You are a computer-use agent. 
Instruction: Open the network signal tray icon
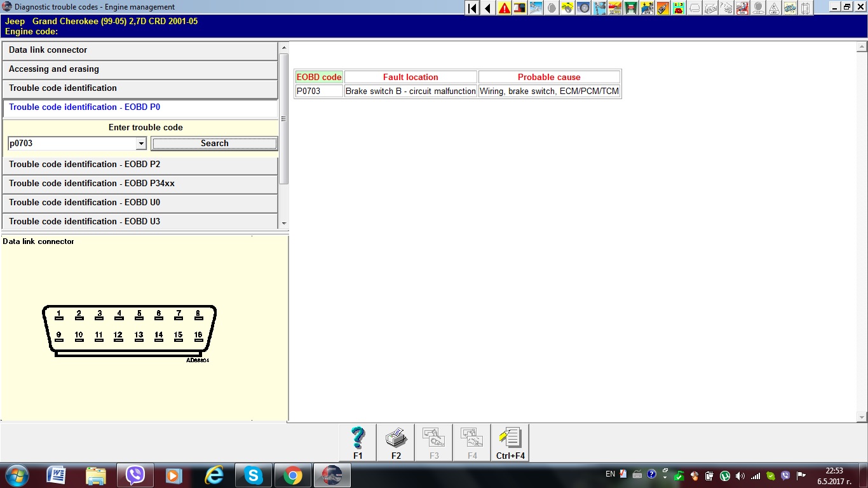point(756,475)
